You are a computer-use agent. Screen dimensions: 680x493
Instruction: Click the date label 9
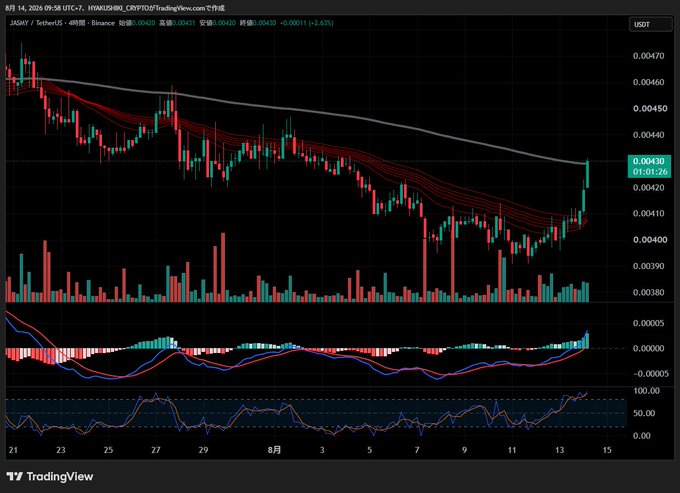(x=464, y=450)
